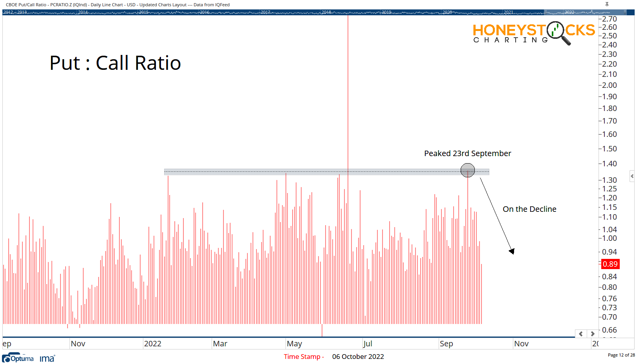Click the "Jul" date axis label
Screen dimensions: 637x364
[368, 344]
